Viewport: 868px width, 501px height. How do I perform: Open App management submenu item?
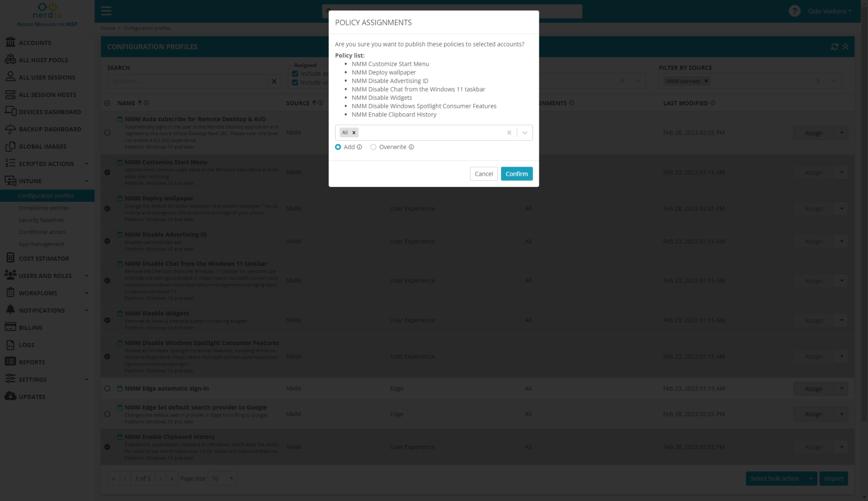[x=41, y=244]
